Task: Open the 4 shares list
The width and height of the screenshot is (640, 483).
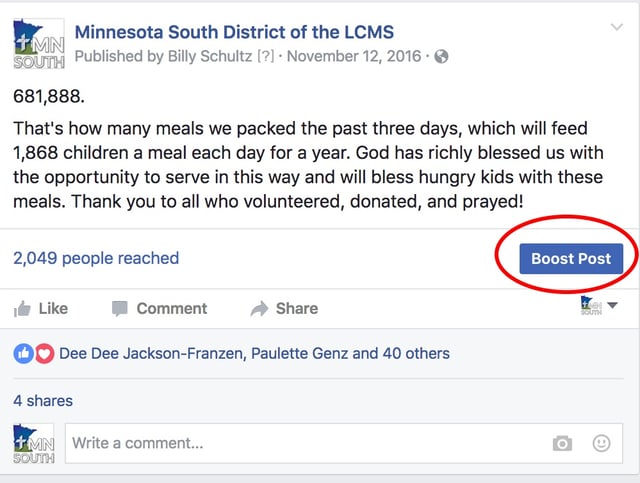Action: pyautogui.click(x=43, y=401)
